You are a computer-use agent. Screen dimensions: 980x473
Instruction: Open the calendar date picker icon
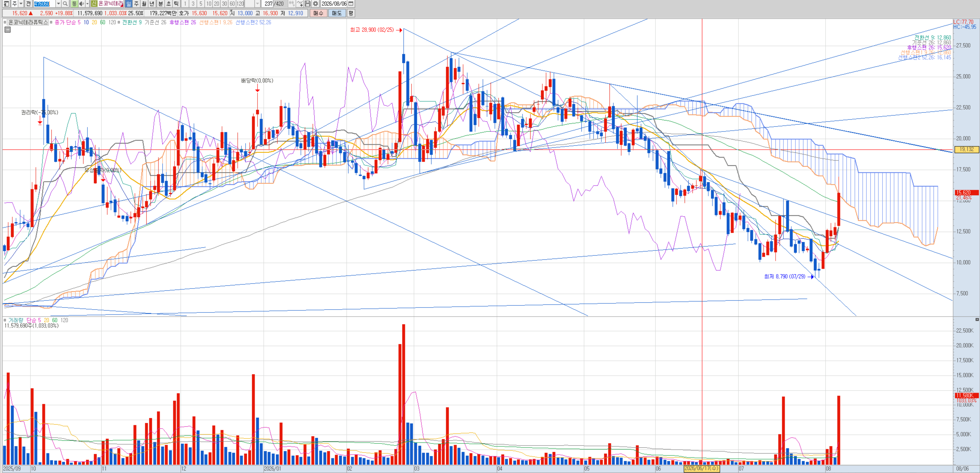coord(351,4)
